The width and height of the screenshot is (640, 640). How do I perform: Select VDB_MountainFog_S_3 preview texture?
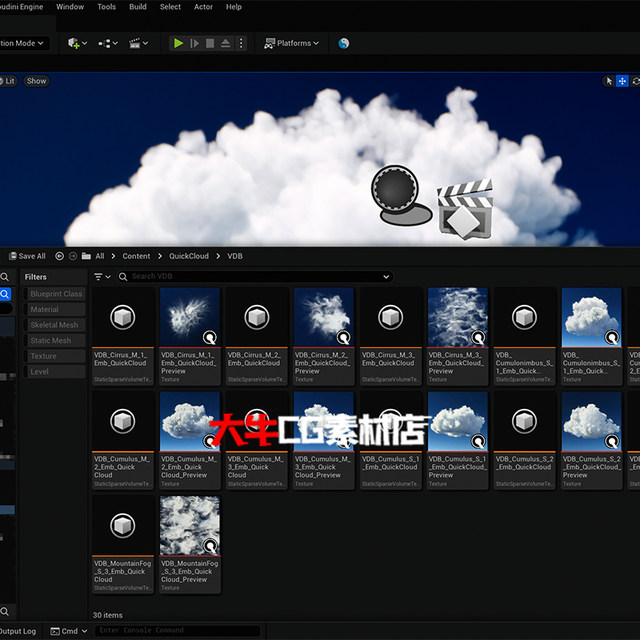(x=190, y=544)
